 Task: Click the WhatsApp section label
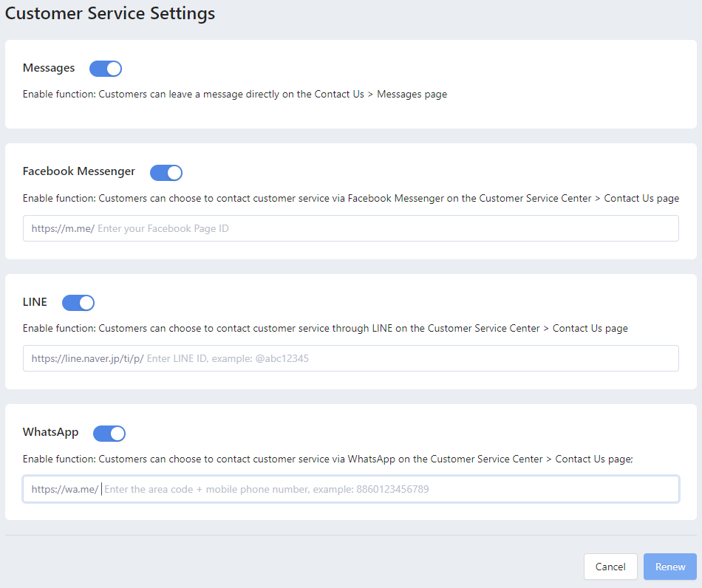click(50, 432)
